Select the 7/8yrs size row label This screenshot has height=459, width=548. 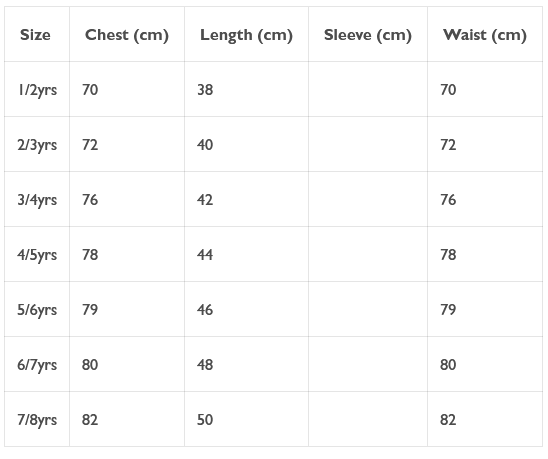(37, 420)
